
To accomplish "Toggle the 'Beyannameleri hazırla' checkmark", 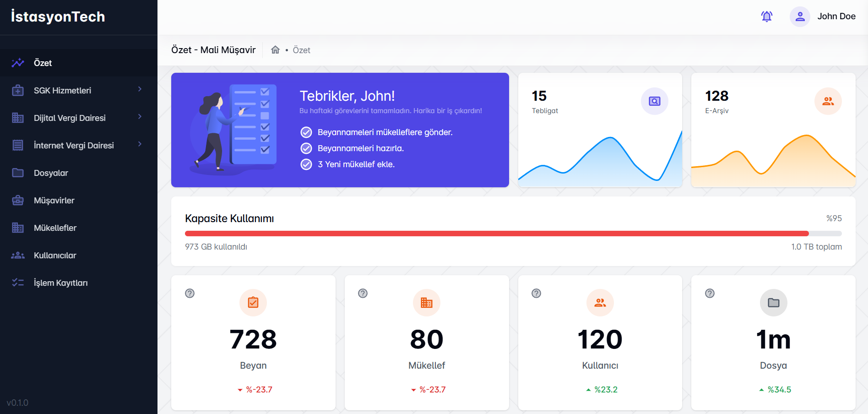I will pyautogui.click(x=306, y=148).
